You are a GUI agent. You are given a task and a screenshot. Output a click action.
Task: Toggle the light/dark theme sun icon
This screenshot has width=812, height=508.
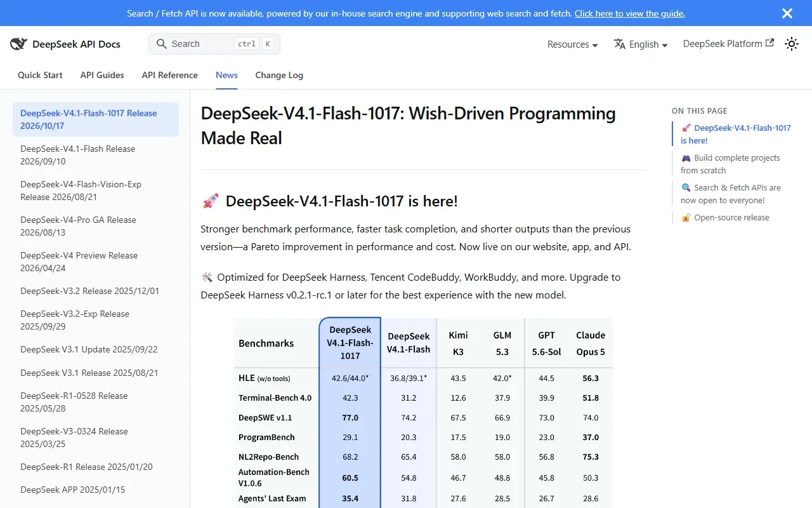(x=791, y=44)
